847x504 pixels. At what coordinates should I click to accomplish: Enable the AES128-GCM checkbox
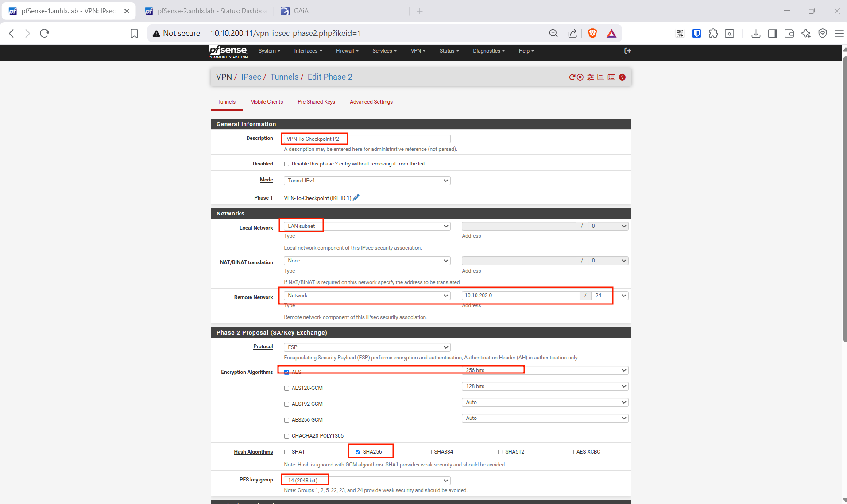(x=286, y=388)
